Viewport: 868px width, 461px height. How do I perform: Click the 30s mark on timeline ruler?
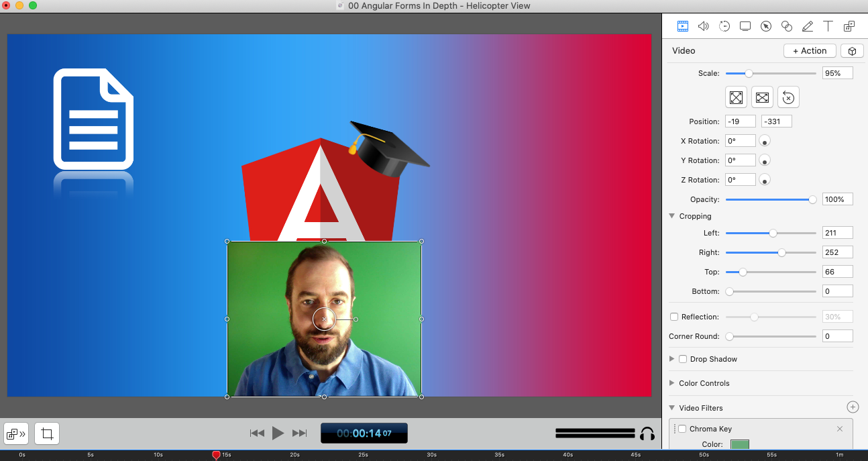click(x=432, y=455)
